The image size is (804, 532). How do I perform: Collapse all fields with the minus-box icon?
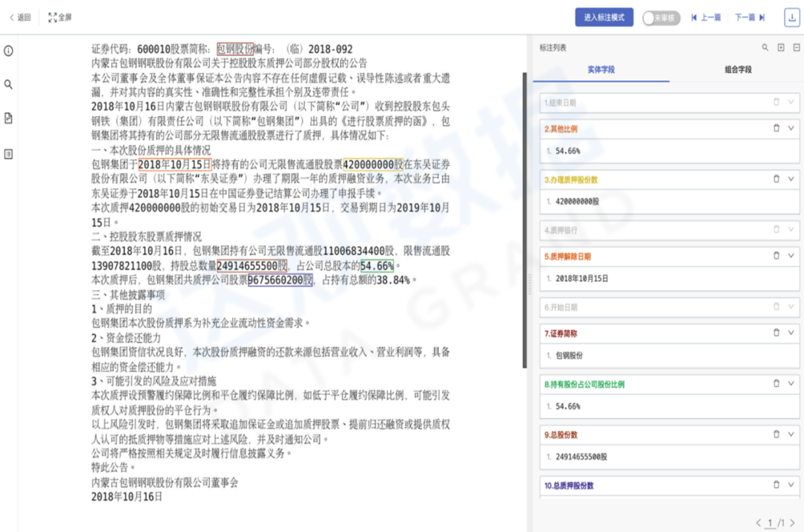pyautogui.click(x=797, y=47)
